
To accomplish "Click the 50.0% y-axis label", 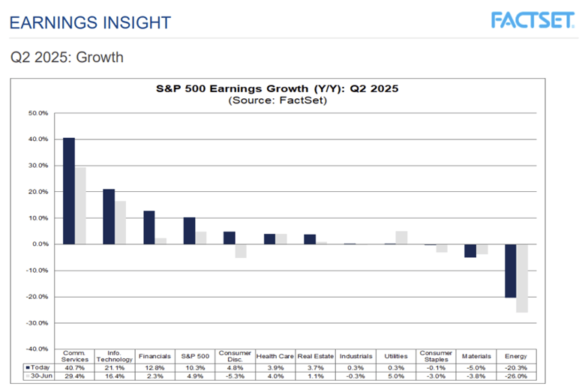I will click(x=38, y=113).
